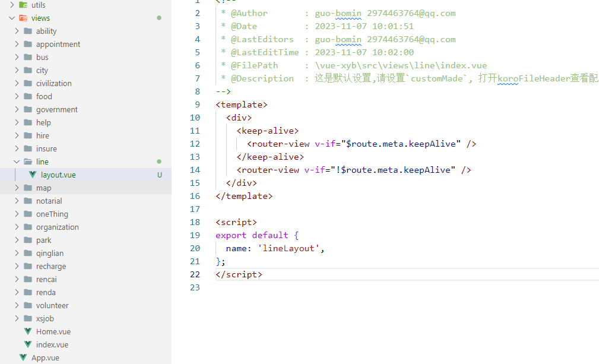This screenshot has width=599, height=364.
Task: Click the volunteer folder icon
Action: tap(28, 305)
